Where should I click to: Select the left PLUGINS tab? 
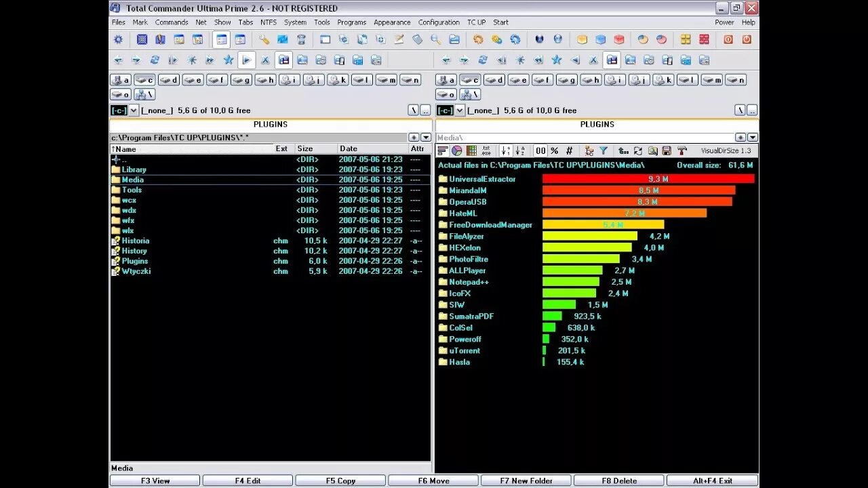tap(271, 125)
